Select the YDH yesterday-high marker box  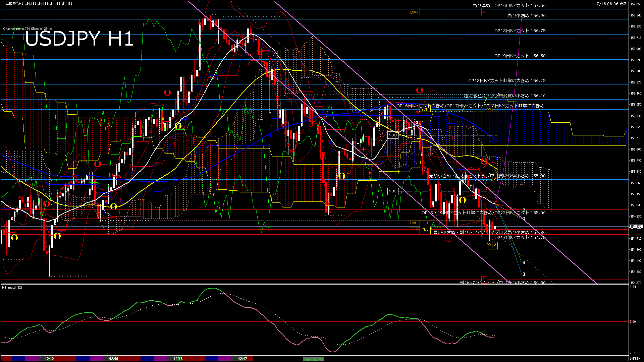point(424,109)
